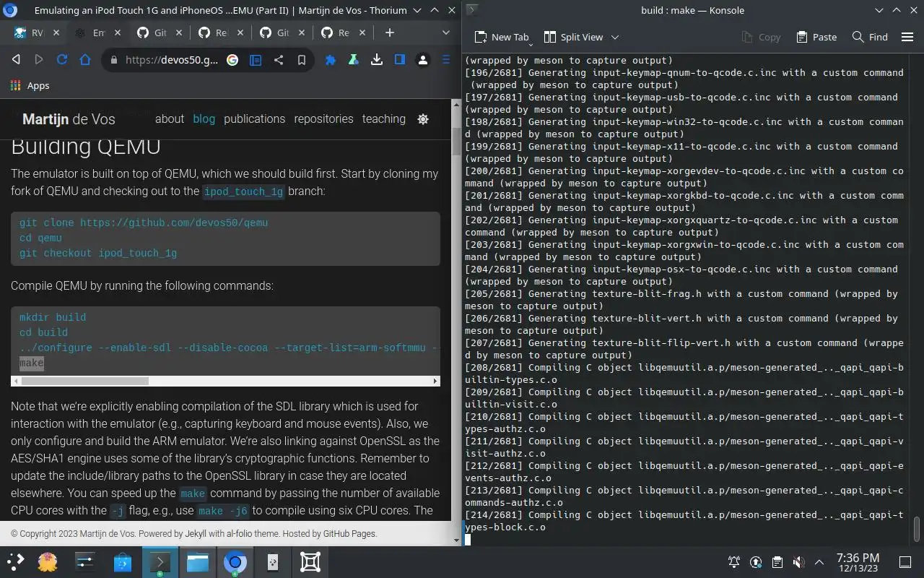Close the Em browser tab
This screenshot has width=924, height=578.
click(x=117, y=33)
